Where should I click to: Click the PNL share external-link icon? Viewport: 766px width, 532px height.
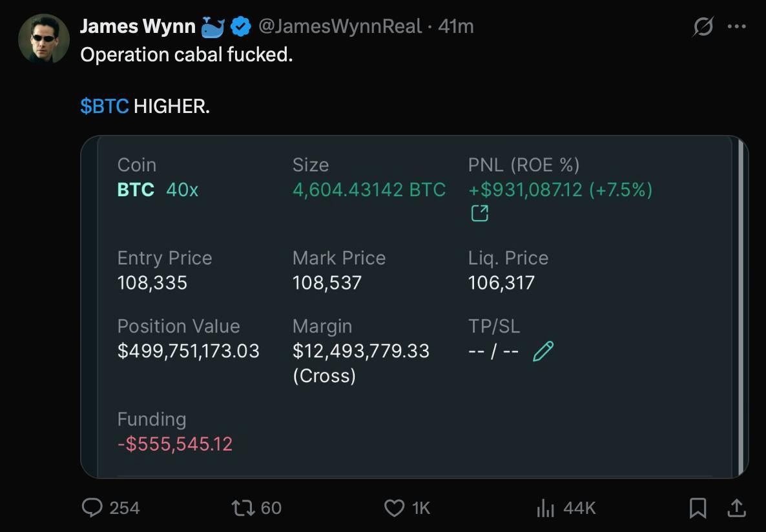(x=479, y=213)
